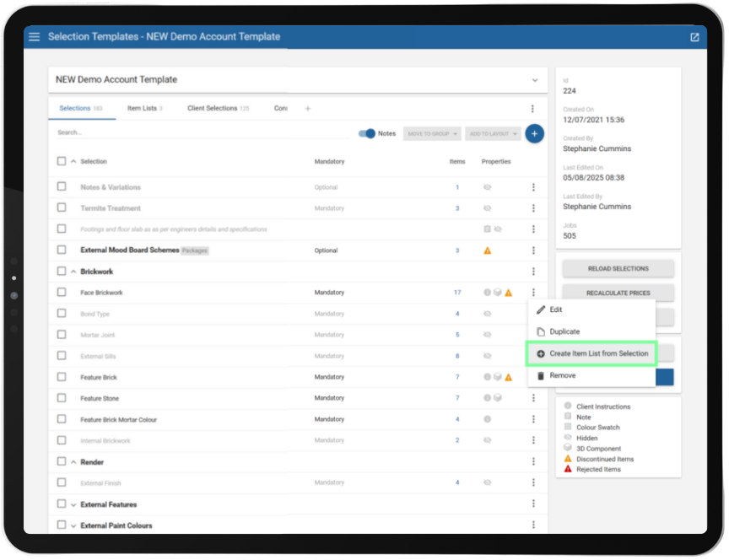Expand the NEW Demo Account Template dropdown
The height and width of the screenshot is (560, 729).
(534, 80)
